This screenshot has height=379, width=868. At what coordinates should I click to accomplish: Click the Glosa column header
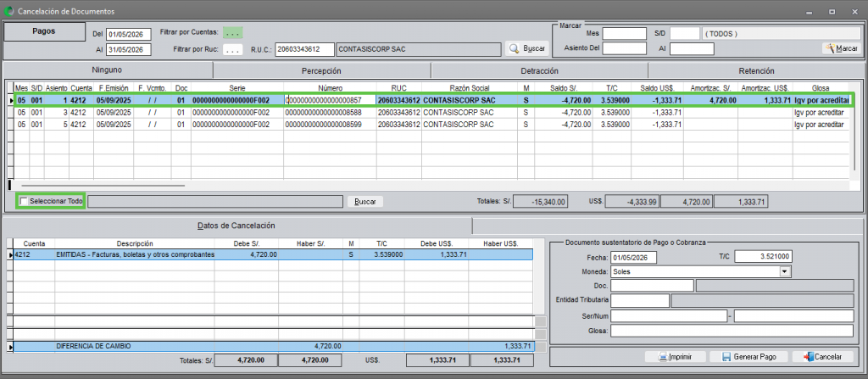pos(821,88)
